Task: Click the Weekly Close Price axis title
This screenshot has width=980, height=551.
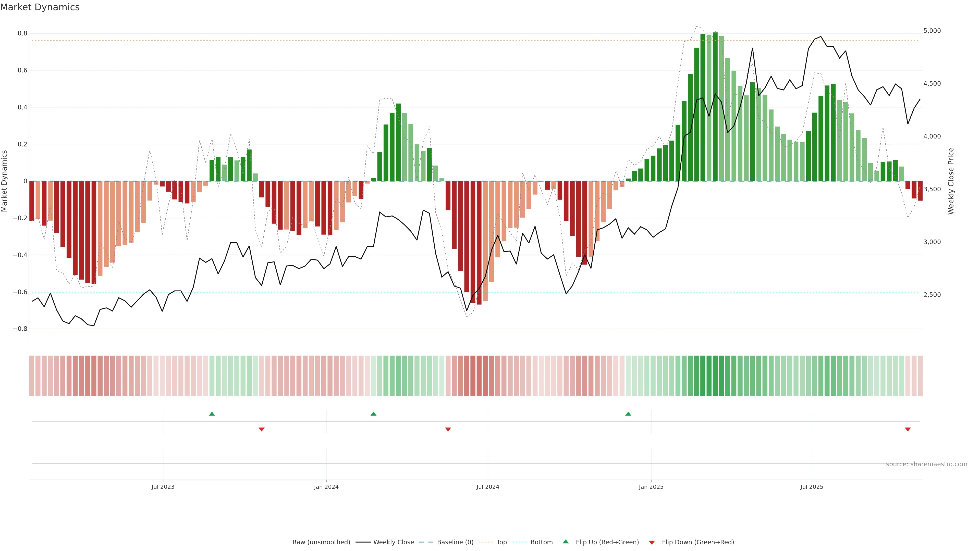Action: click(951, 181)
